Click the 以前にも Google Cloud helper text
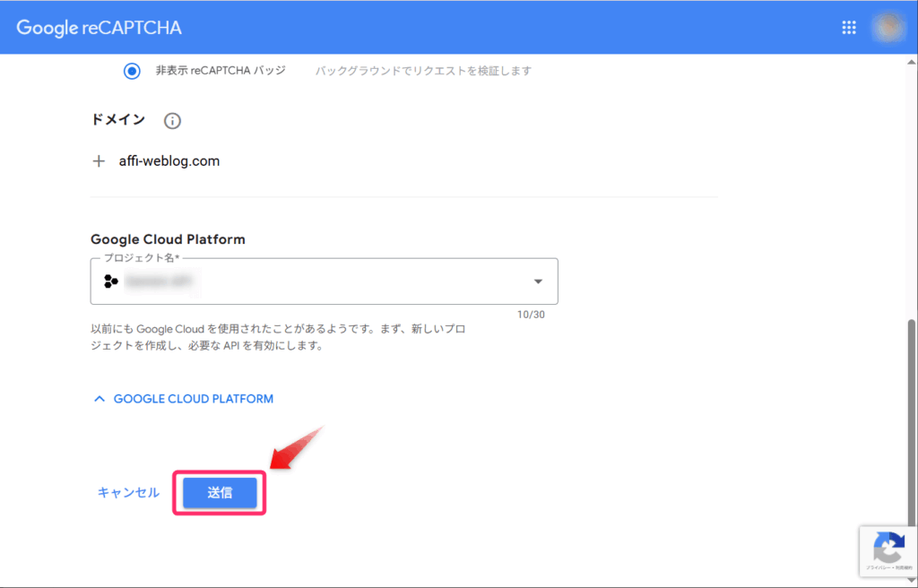This screenshot has height=588, width=918. (278, 337)
